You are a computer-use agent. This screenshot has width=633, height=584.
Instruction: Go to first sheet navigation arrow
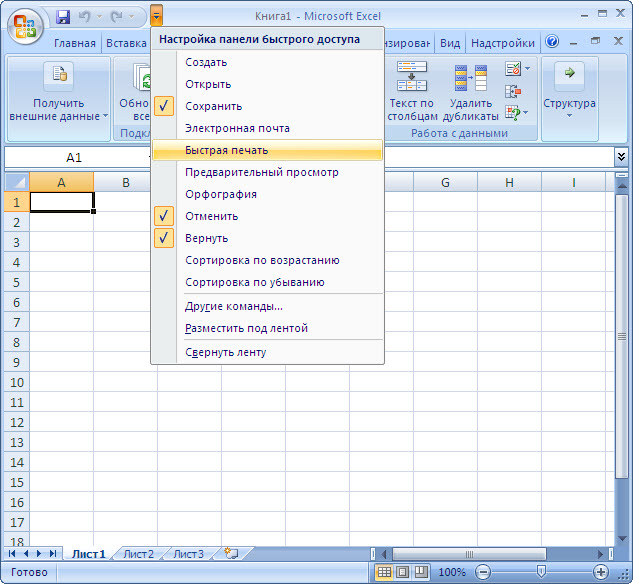(12, 553)
